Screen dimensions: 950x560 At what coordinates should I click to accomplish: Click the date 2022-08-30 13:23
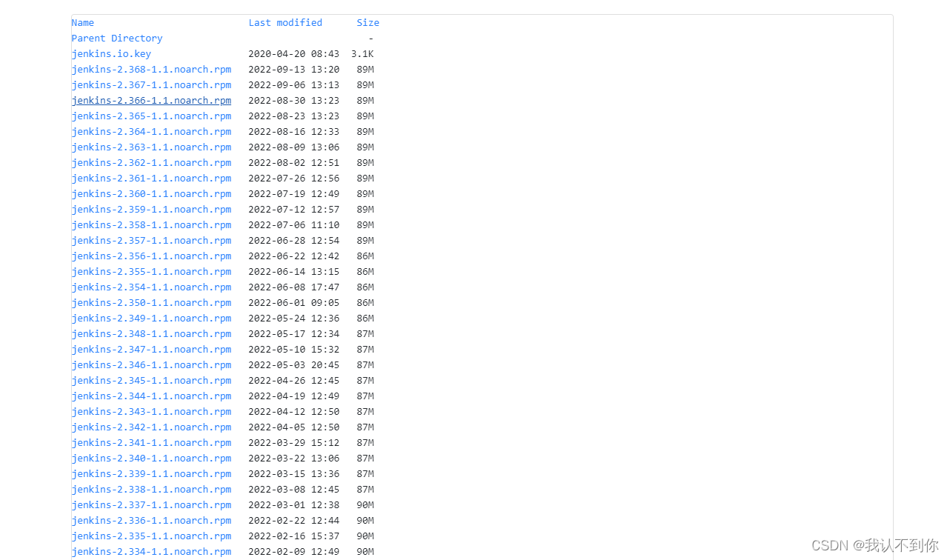[294, 101]
